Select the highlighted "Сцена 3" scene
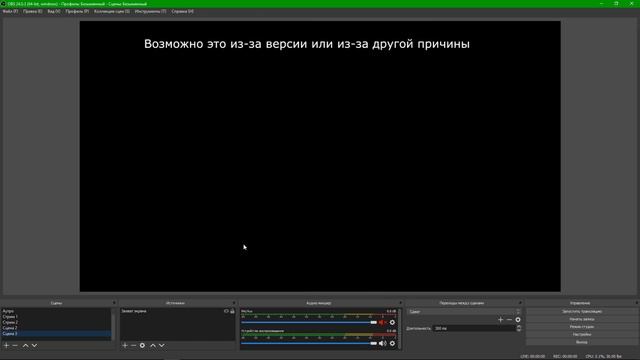 (x=56, y=334)
